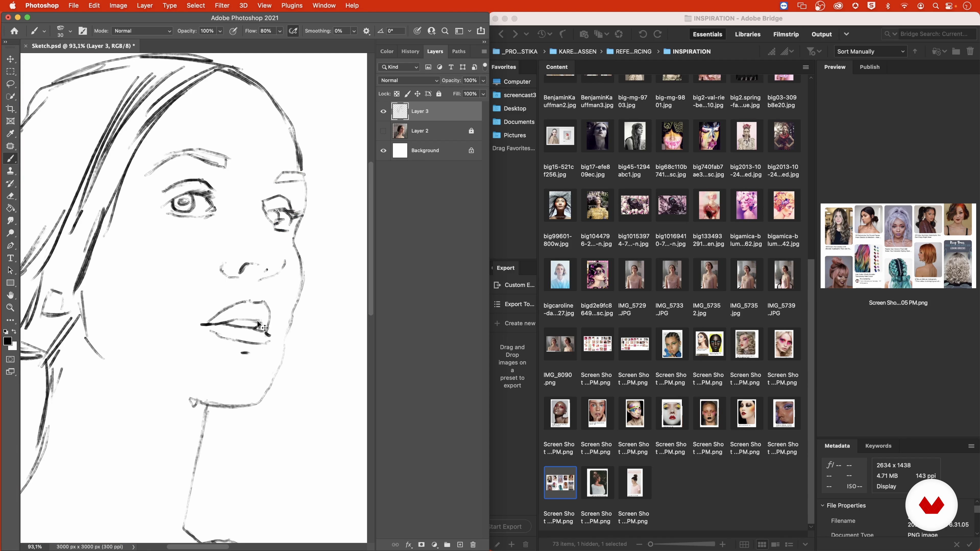Click Go back arrow in Bridge
The height and width of the screenshot is (551, 980).
click(501, 34)
